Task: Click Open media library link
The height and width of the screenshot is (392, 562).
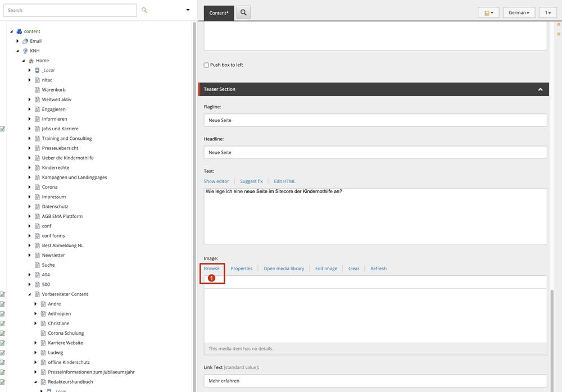Action: pos(284,268)
